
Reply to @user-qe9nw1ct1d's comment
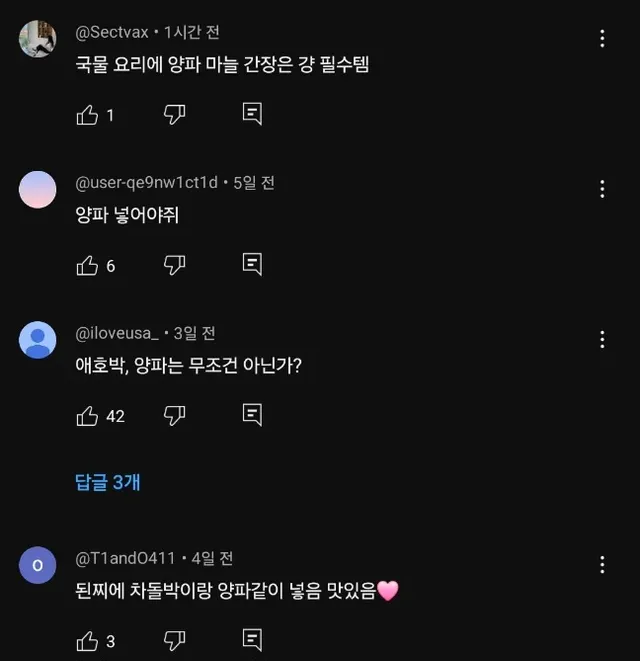click(253, 265)
